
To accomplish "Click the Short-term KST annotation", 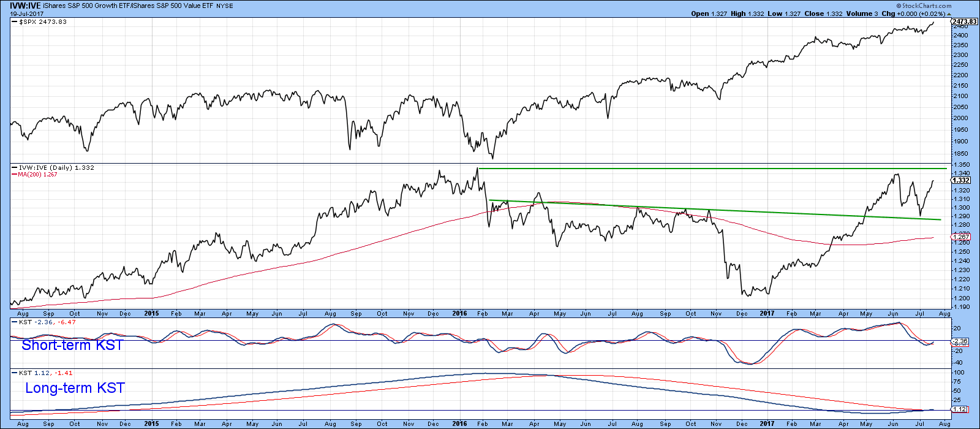I will [72, 345].
